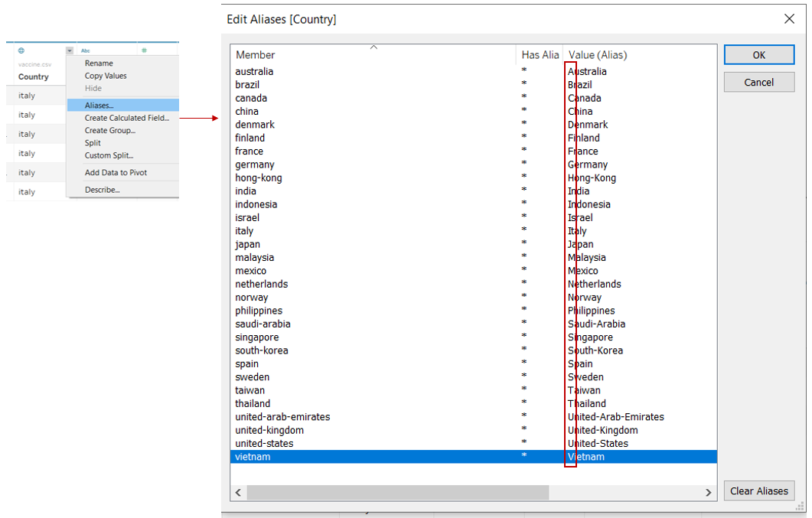Choose Create Calculated Field... menu entry

click(x=126, y=118)
